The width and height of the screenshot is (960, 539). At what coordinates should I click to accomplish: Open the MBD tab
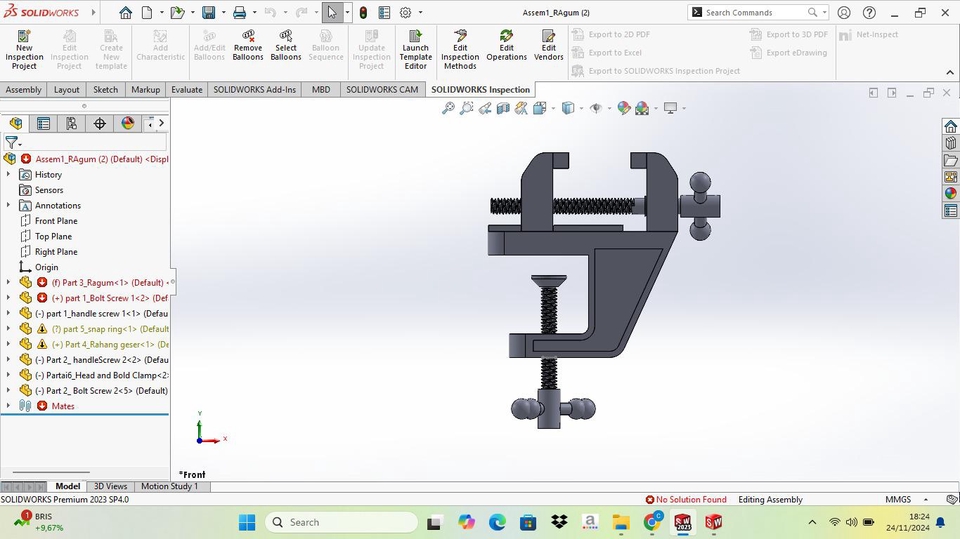click(x=321, y=89)
